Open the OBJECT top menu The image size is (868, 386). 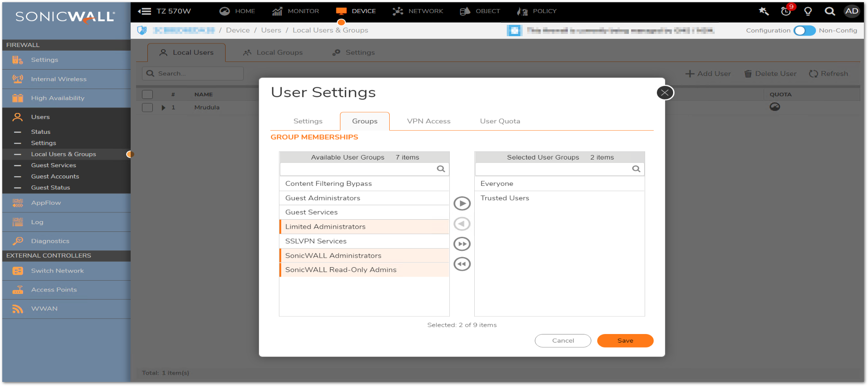point(480,11)
